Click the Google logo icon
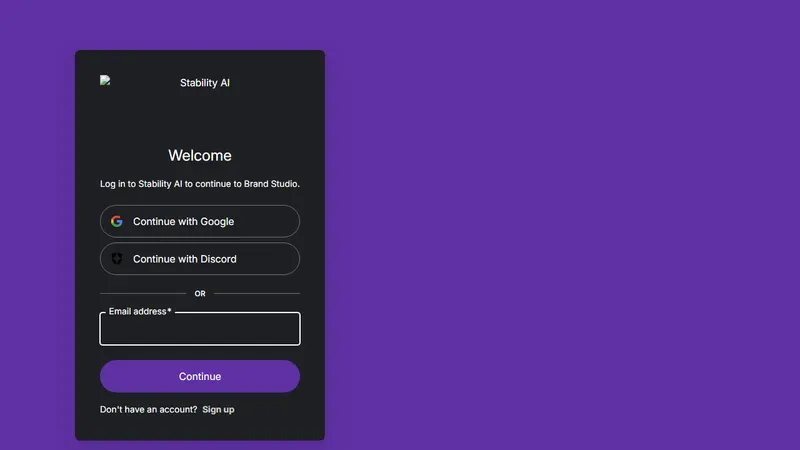Viewport: 800px width, 450px height. (x=117, y=221)
